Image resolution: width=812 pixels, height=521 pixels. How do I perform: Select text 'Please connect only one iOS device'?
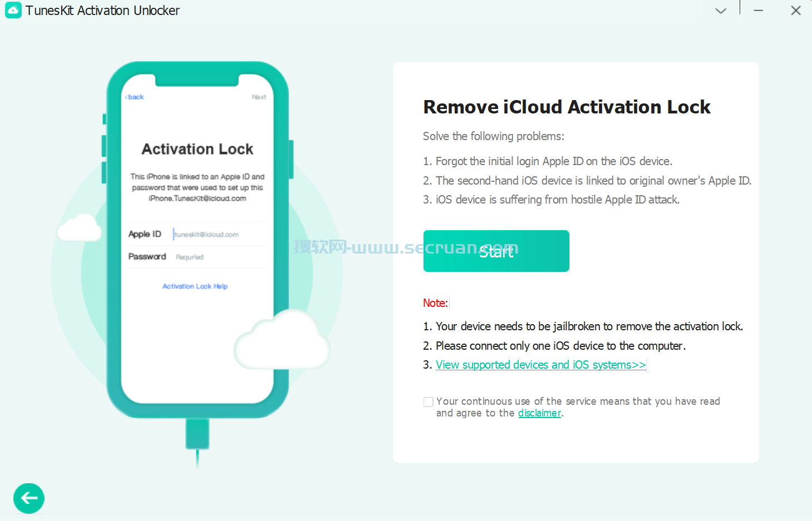tap(520, 346)
